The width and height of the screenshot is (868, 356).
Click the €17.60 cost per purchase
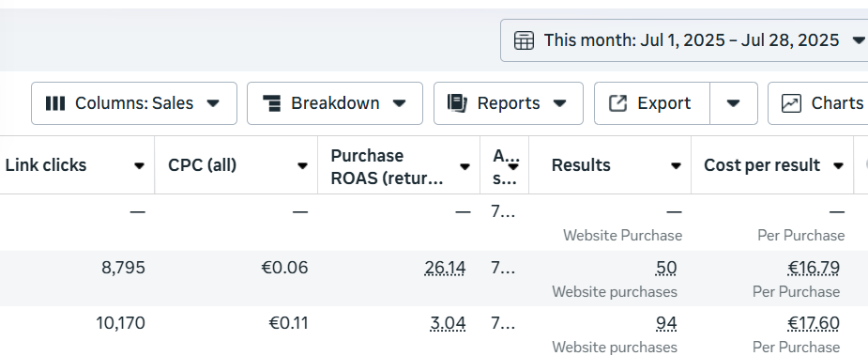pyautogui.click(x=814, y=323)
